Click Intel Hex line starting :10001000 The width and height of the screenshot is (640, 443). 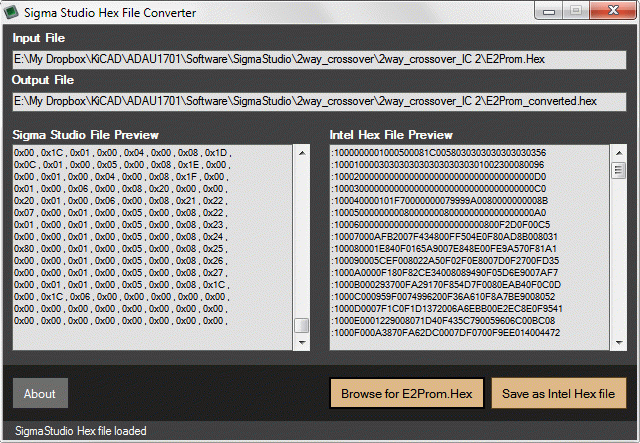point(438,165)
